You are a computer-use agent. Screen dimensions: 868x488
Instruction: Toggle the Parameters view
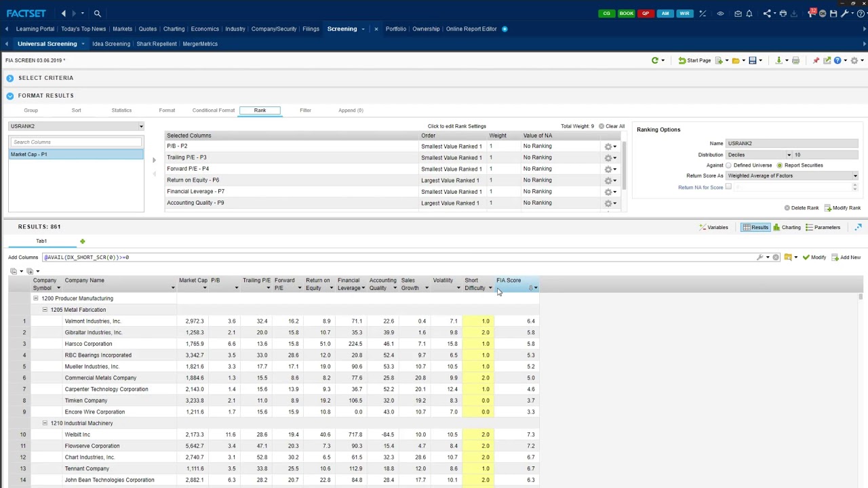[823, 228]
